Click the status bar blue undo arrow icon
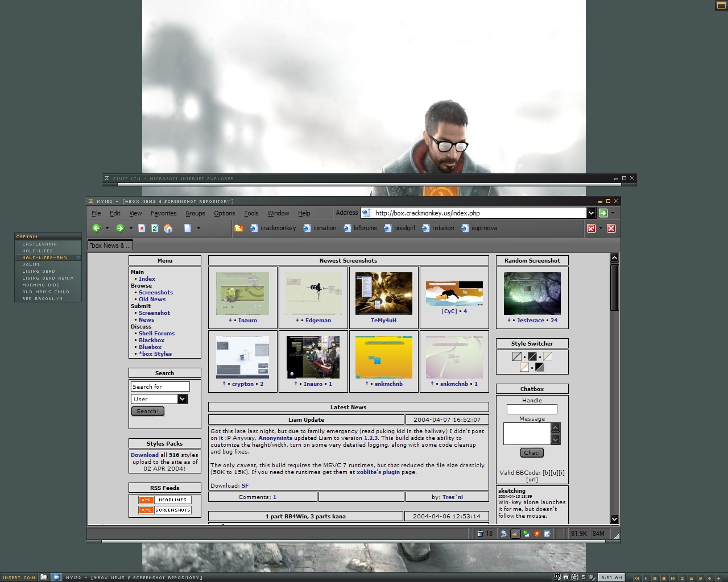728x582 pixels. coord(503,533)
